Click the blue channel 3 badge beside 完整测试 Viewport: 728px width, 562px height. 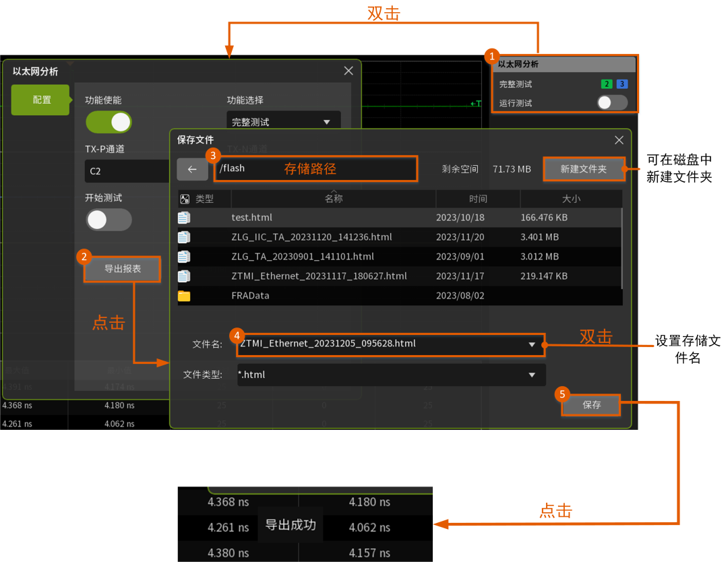pyautogui.click(x=621, y=84)
